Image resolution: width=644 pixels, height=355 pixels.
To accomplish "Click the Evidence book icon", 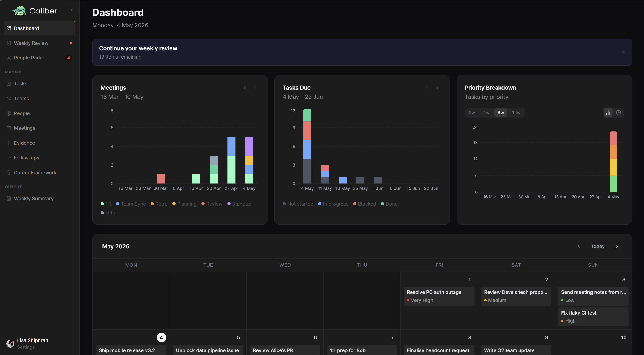I will (x=9, y=143).
